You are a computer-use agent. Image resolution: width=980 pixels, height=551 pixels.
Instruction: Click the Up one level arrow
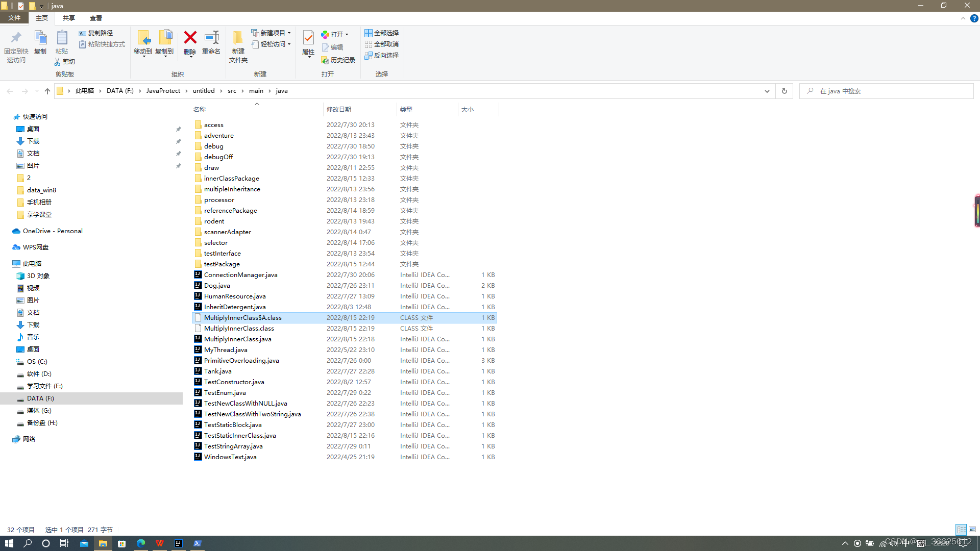coord(47,91)
